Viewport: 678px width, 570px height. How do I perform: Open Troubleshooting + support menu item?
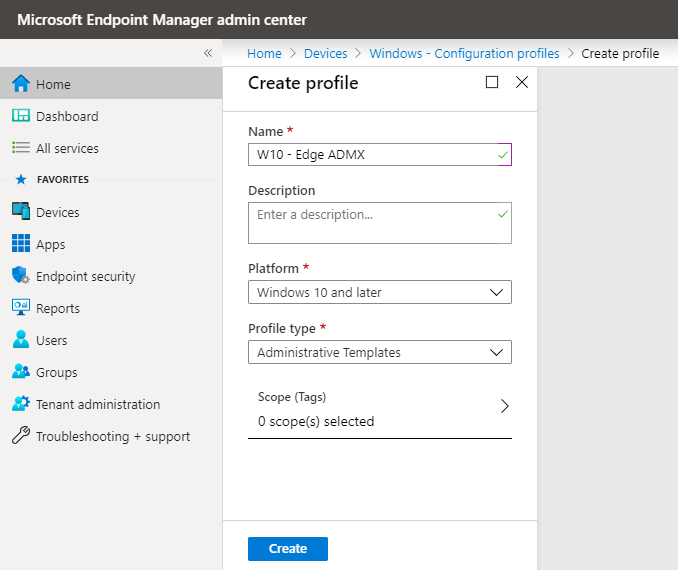111,436
